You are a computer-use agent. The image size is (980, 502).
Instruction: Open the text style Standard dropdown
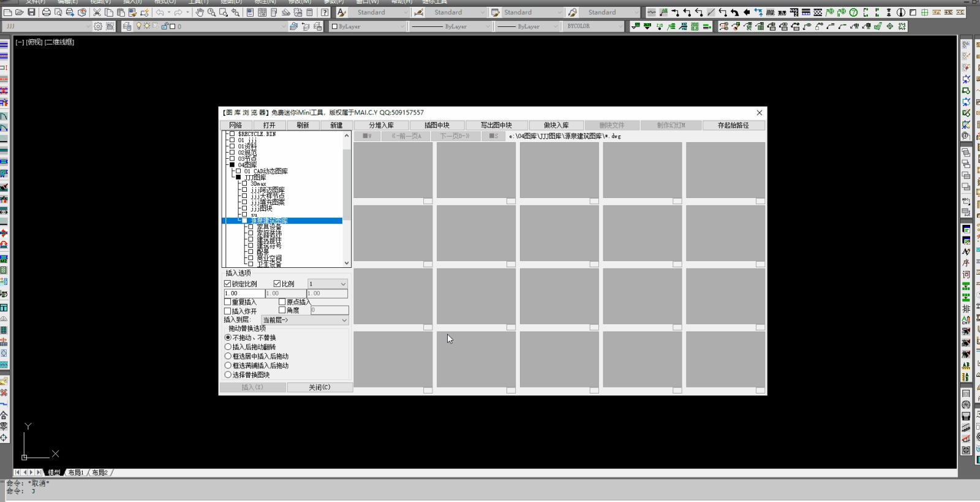[380, 12]
